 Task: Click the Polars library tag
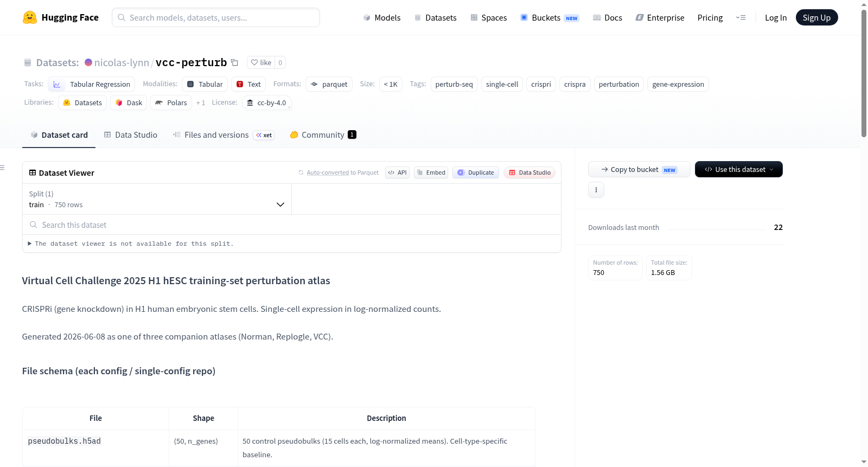pyautogui.click(x=171, y=103)
